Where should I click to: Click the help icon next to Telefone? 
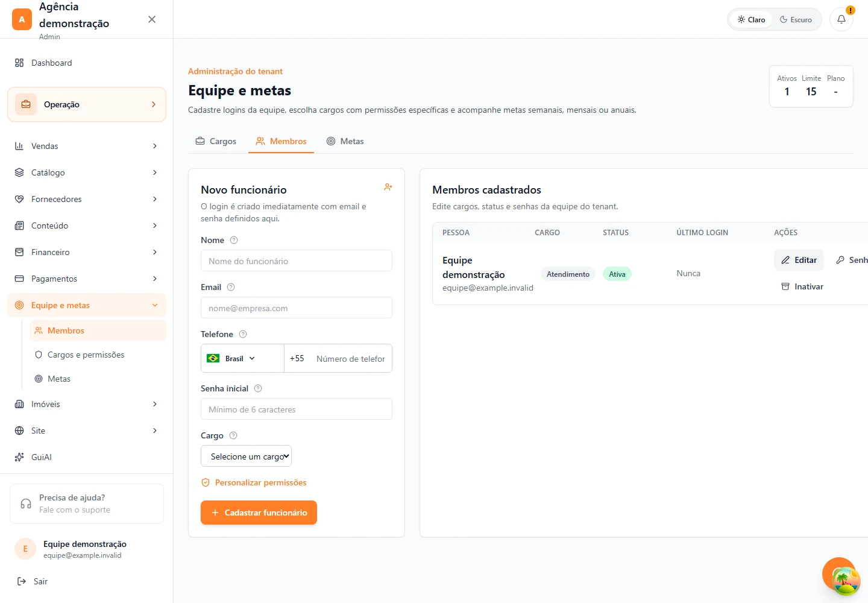[x=243, y=334]
